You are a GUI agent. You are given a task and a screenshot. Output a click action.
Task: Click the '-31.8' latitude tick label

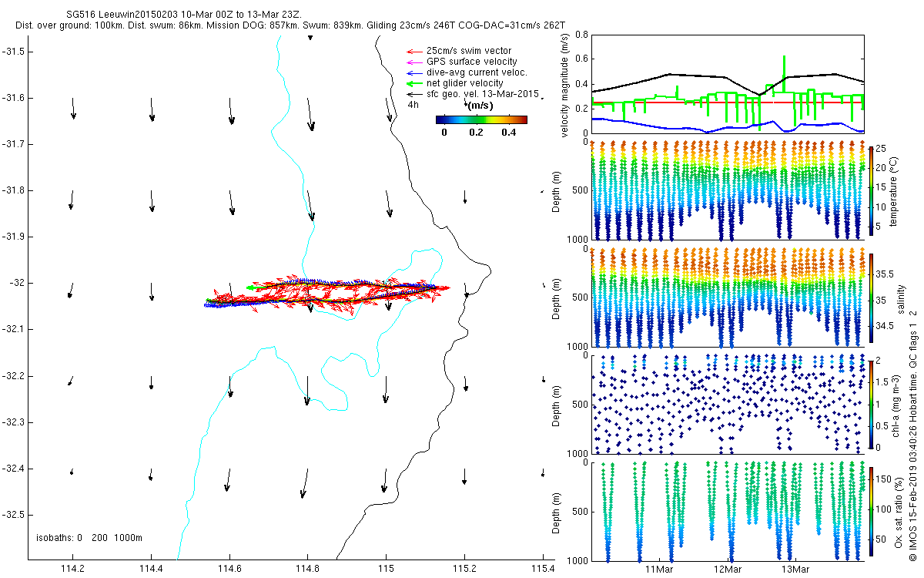12,190
